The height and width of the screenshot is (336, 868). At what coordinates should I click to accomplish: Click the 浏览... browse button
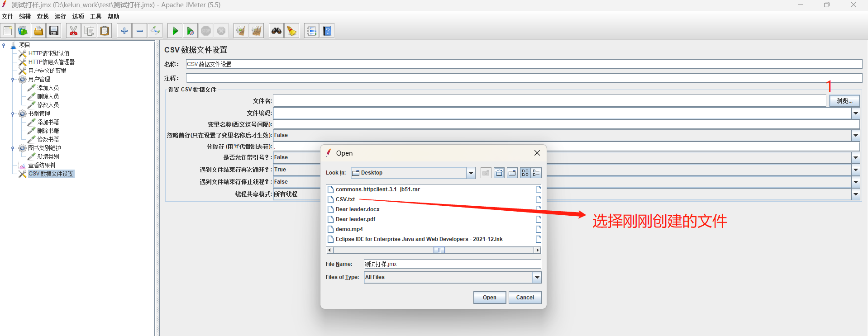pos(844,101)
